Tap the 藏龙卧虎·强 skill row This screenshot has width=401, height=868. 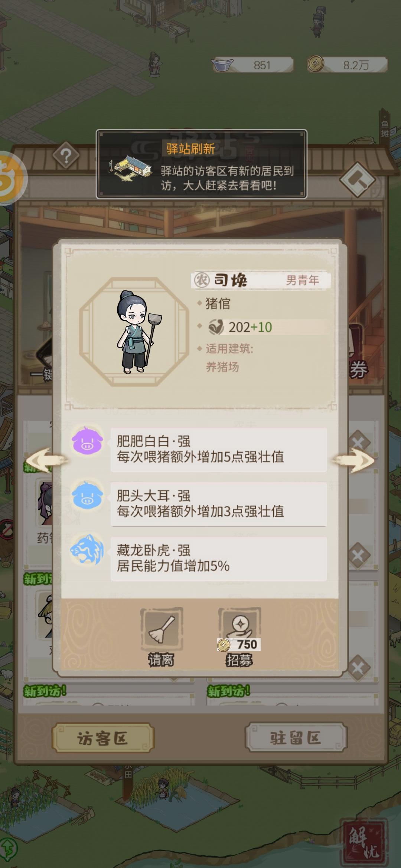pyautogui.click(x=219, y=559)
